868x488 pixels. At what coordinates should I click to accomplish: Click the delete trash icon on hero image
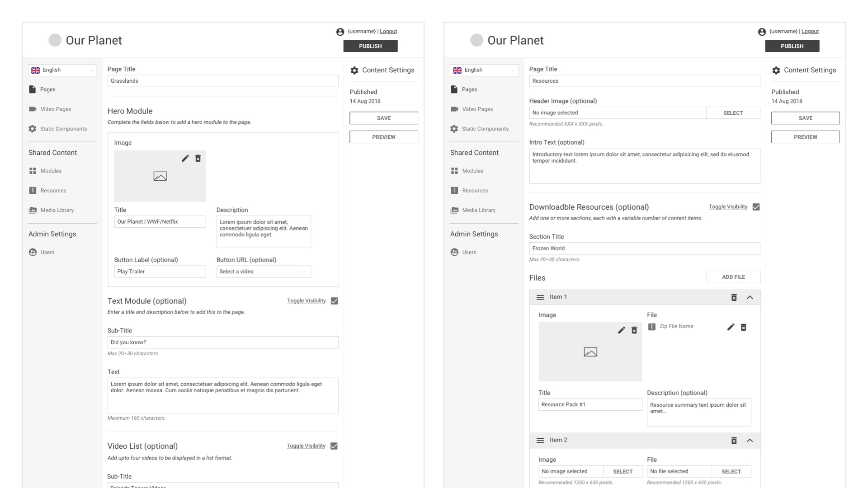[x=197, y=159]
